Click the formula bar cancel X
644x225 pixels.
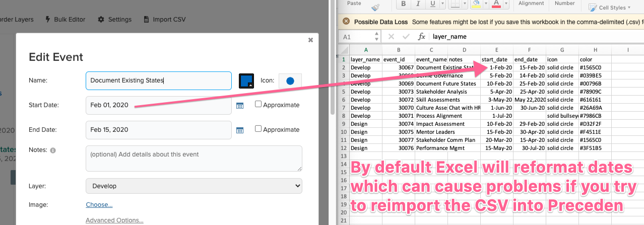pos(391,37)
